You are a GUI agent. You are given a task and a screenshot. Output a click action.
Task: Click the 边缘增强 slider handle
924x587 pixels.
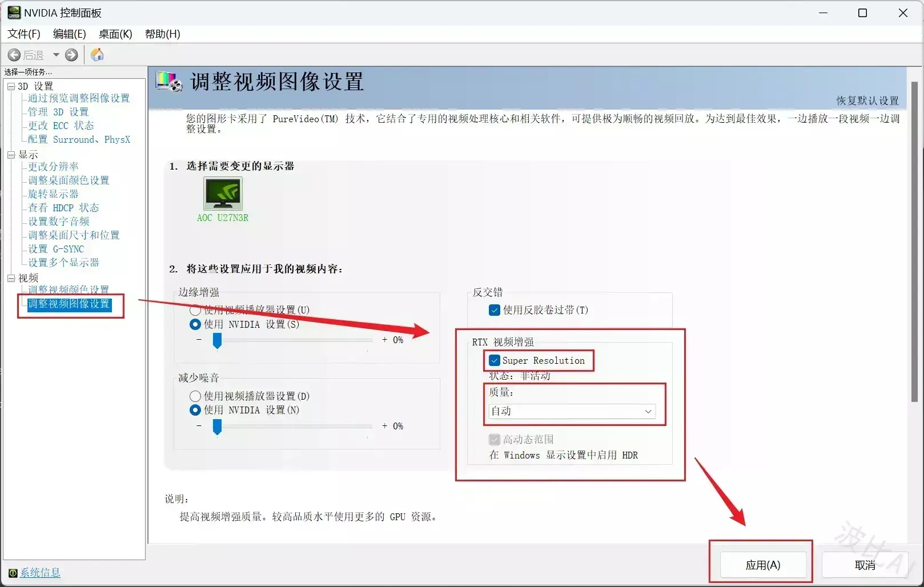[217, 341]
